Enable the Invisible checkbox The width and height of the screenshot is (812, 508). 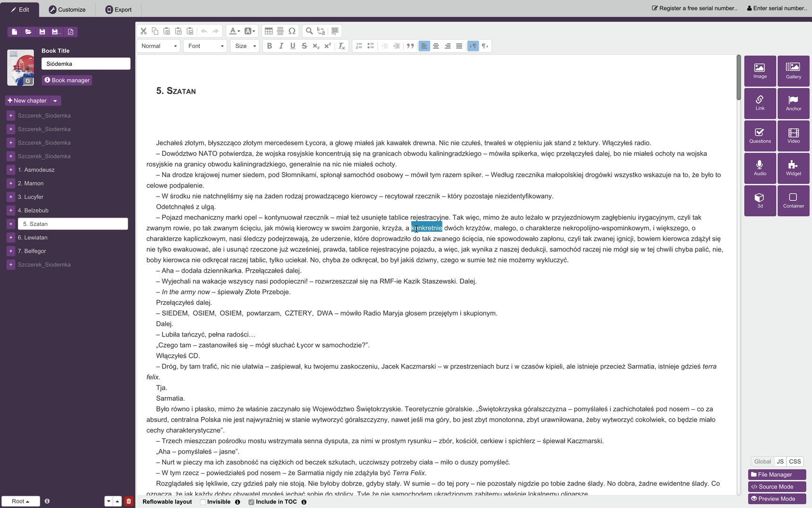[x=203, y=502]
